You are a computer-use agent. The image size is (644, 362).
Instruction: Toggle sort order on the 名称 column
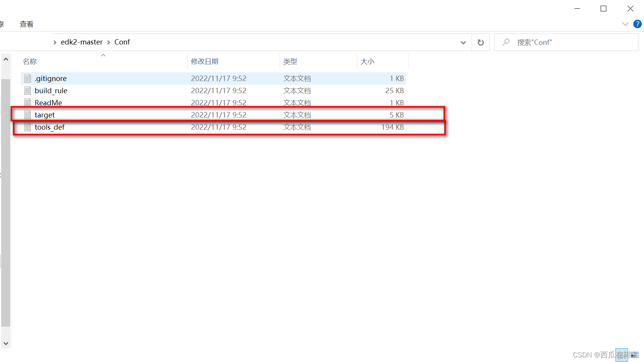click(x=29, y=61)
